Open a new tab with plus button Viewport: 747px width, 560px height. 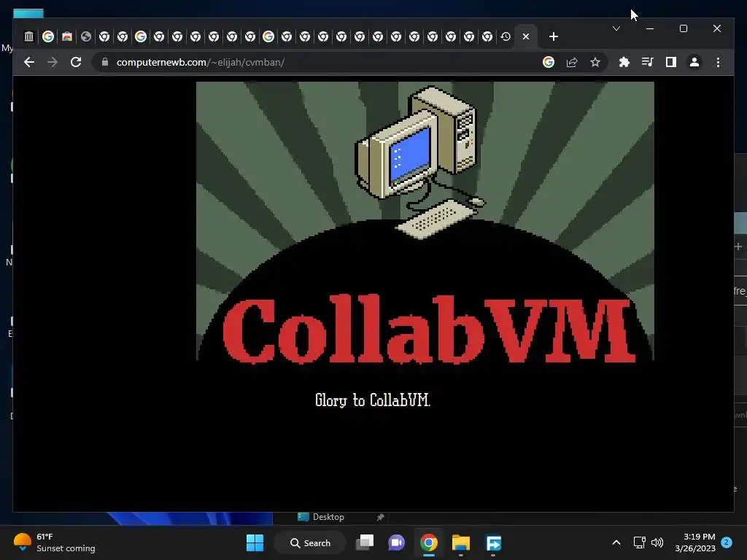[x=554, y=36]
